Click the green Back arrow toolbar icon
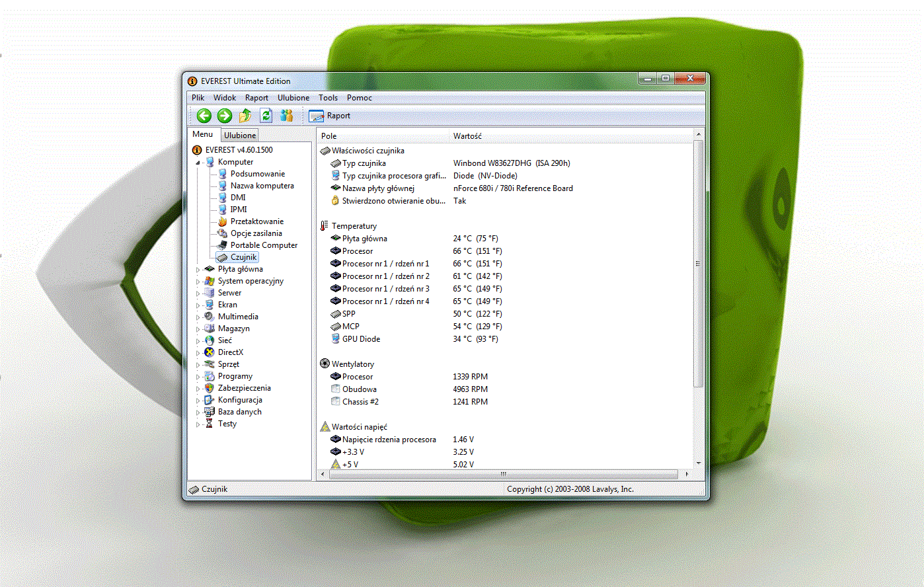The image size is (924, 587). (x=204, y=116)
